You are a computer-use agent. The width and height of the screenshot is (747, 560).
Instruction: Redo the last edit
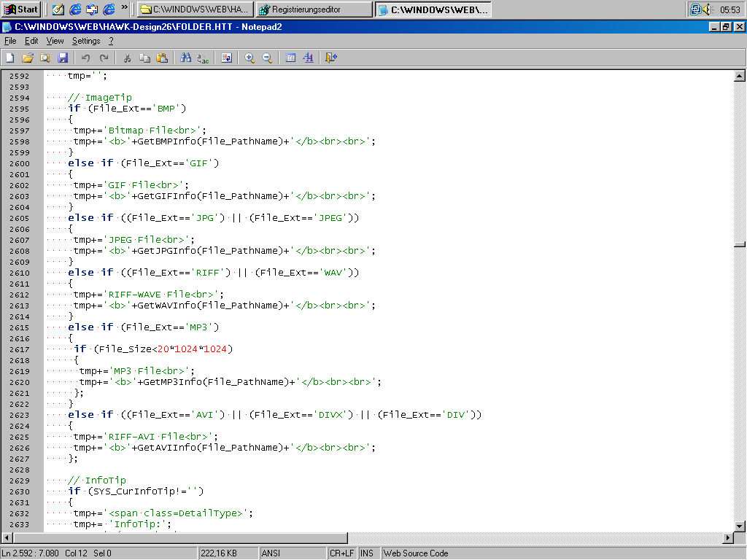coord(104,58)
